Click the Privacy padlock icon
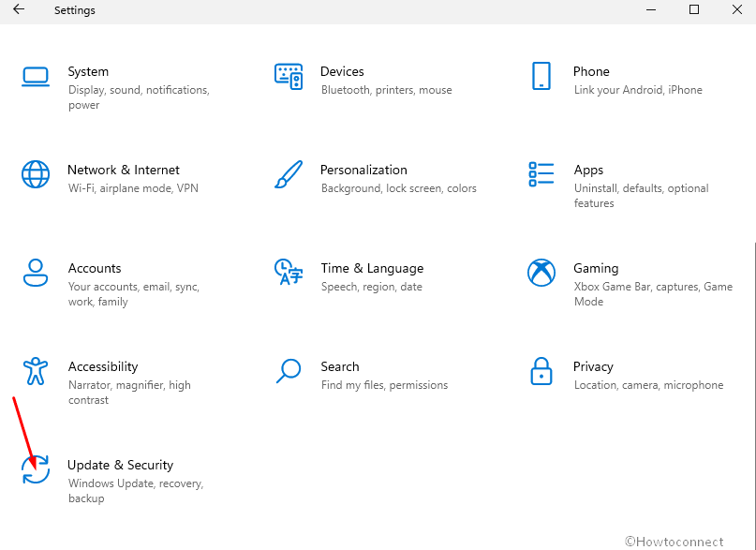 [541, 371]
